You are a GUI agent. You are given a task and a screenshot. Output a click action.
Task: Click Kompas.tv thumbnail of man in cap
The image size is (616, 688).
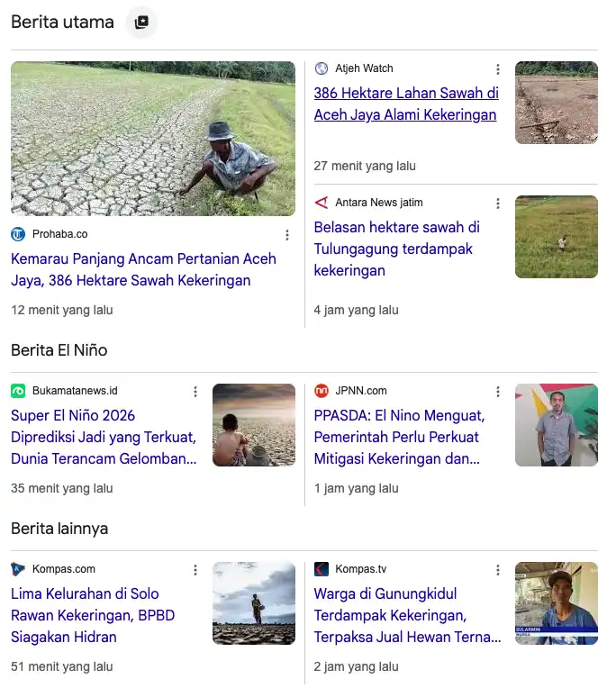pyautogui.click(x=557, y=602)
